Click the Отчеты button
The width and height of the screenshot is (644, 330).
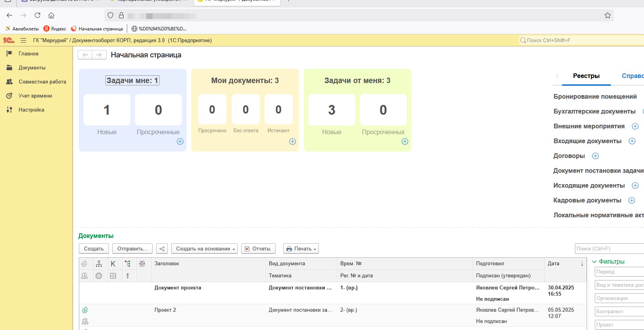click(x=258, y=249)
